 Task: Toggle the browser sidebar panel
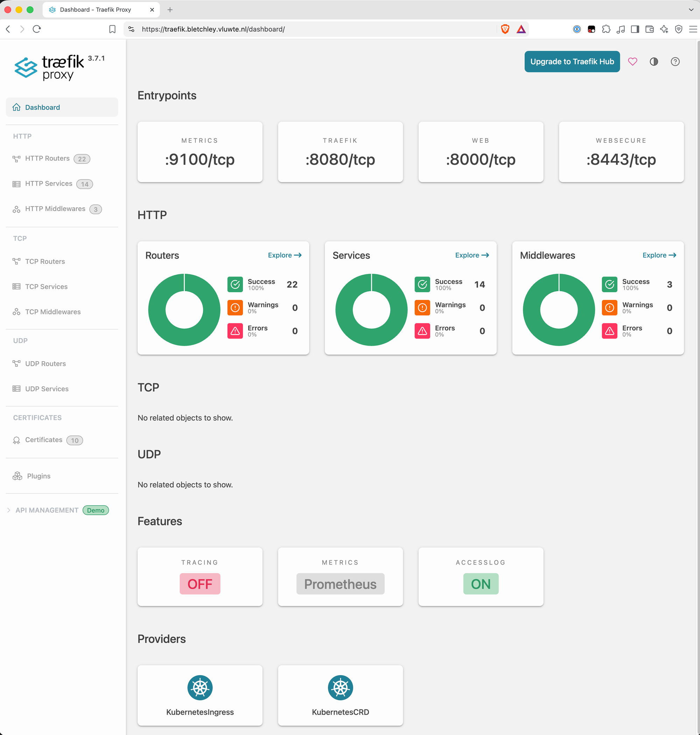tap(635, 29)
